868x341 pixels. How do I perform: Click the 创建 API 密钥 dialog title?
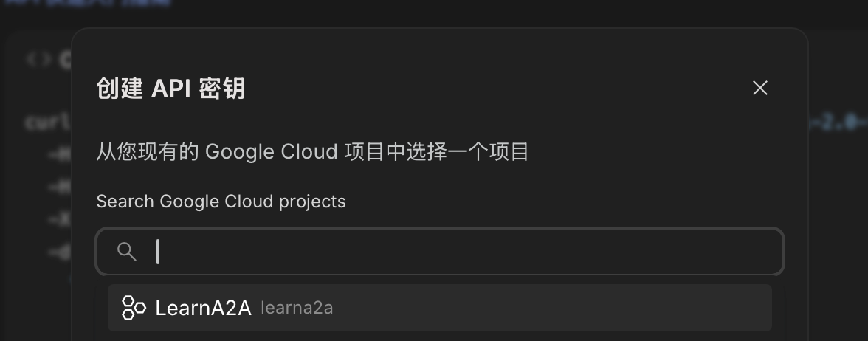170,89
